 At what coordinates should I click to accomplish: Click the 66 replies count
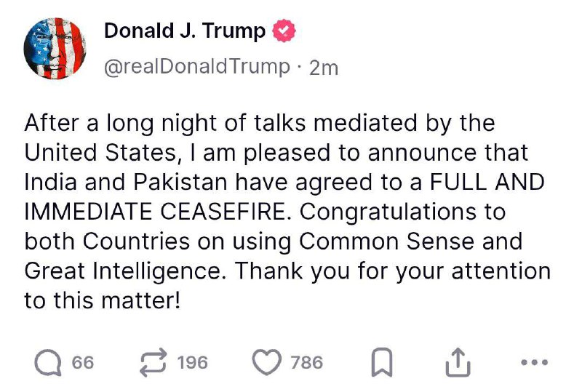(83, 362)
